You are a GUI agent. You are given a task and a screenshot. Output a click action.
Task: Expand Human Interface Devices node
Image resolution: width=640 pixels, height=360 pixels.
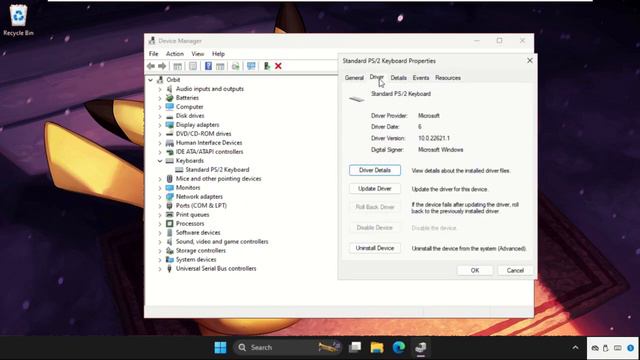160,143
